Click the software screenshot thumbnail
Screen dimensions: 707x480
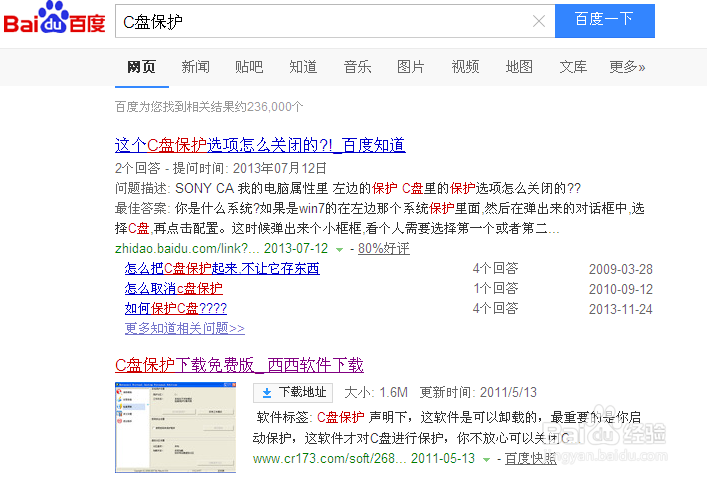click(x=175, y=427)
